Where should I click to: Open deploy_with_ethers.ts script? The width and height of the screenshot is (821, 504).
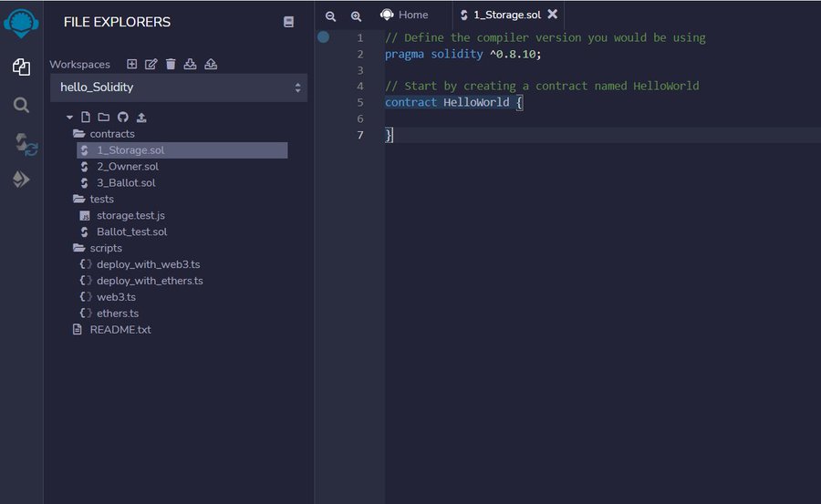point(150,281)
